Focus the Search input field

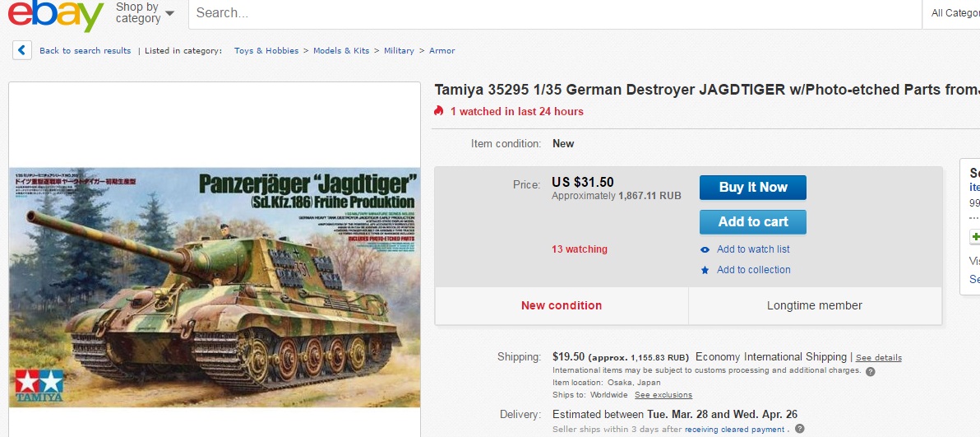pos(555,13)
